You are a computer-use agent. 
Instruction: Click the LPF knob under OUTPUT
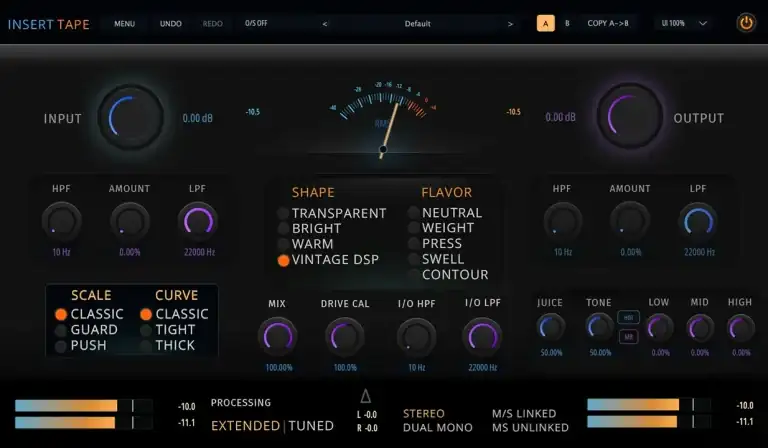698,221
